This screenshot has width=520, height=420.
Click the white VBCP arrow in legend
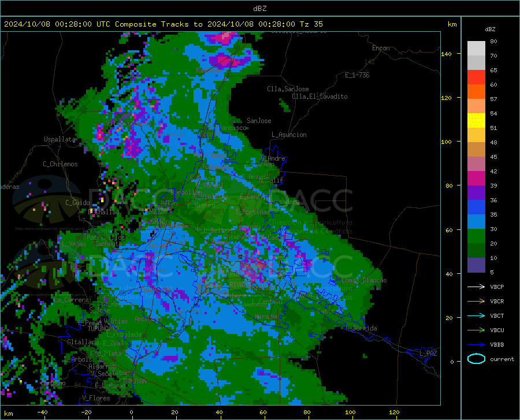point(476,287)
